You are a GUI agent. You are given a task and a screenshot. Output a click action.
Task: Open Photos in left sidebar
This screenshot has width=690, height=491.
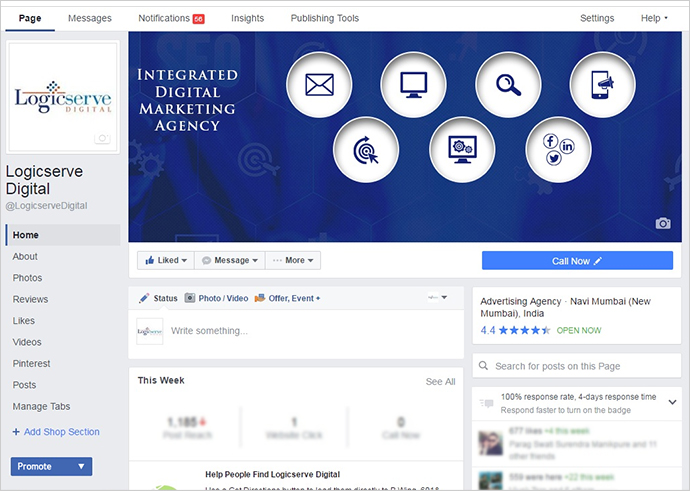click(x=27, y=278)
